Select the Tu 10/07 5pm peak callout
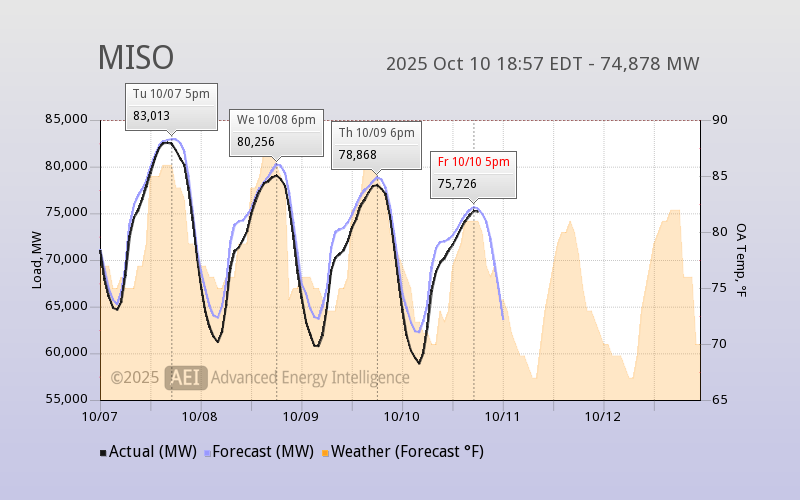Image resolution: width=800 pixels, height=500 pixels. 171,105
